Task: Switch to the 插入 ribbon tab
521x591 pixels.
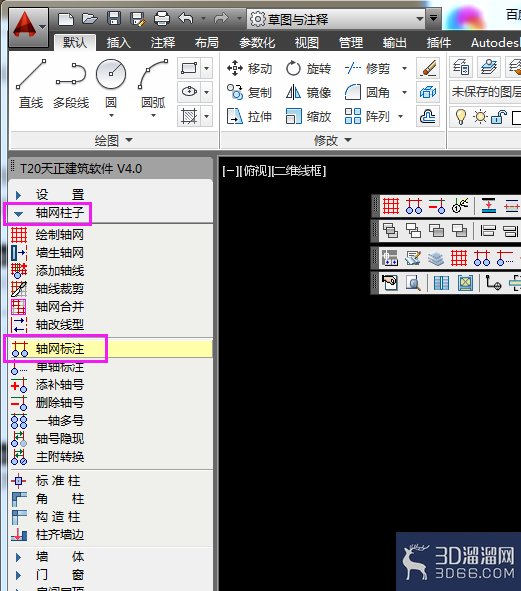Action: 118,43
